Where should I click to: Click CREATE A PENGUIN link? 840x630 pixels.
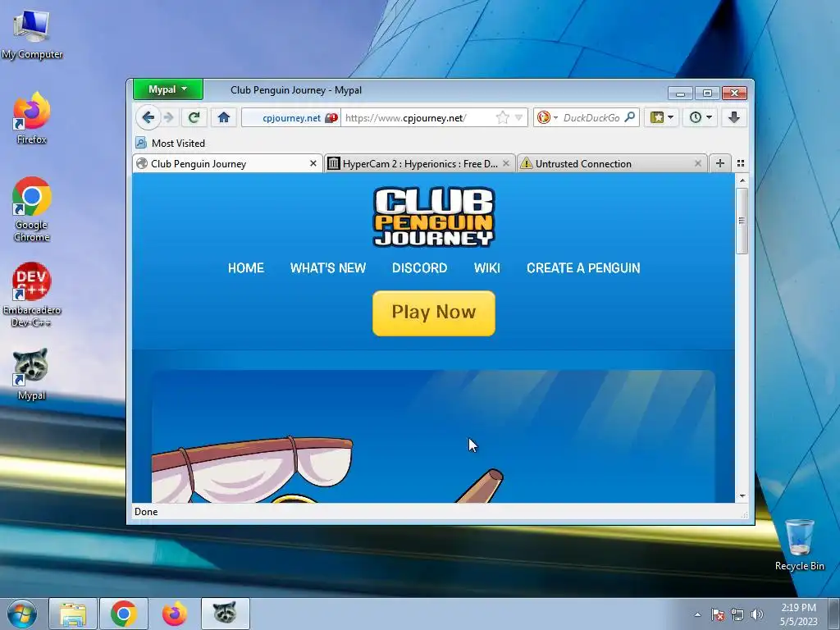[583, 268]
